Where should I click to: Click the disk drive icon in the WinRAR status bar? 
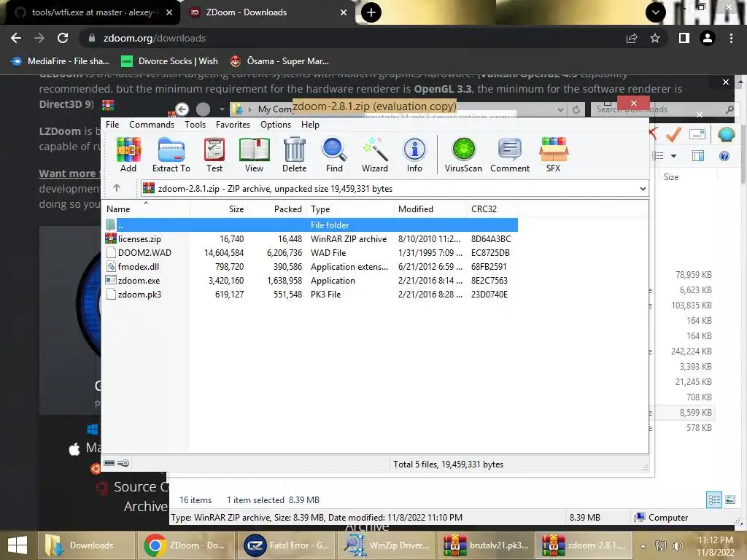coord(109,463)
